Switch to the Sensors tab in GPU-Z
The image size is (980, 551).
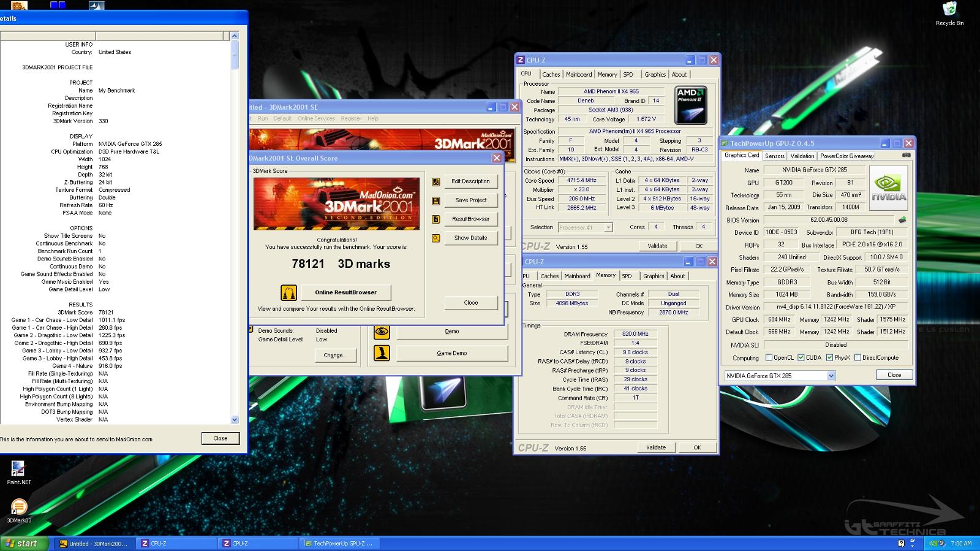(775, 156)
